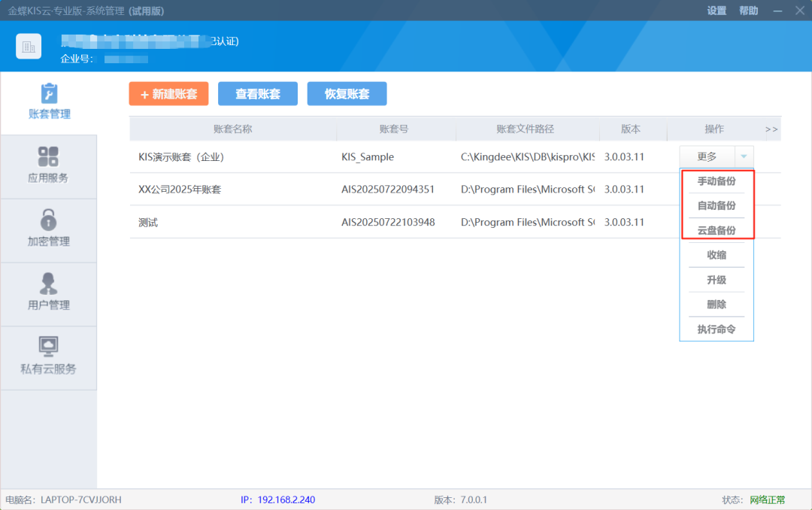Click the 恢复账套 button
Viewport: 812px width, 510px height.
(x=347, y=94)
